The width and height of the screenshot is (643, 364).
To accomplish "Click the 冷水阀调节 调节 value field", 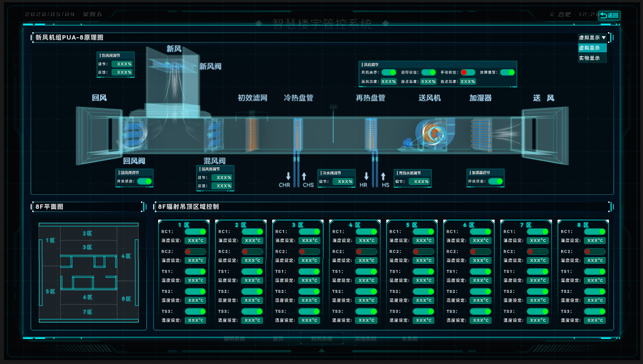I will (x=343, y=181).
